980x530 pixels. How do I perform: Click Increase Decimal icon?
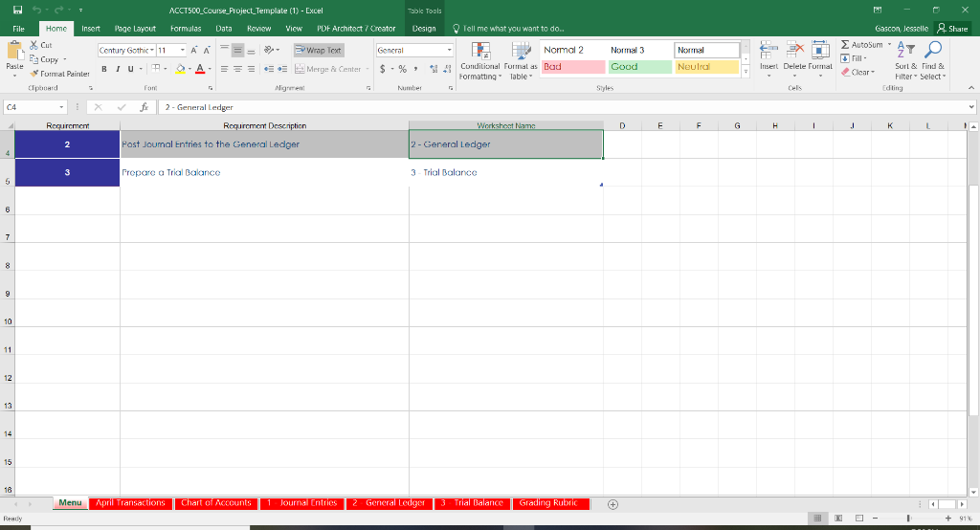click(x=434, y=69)
